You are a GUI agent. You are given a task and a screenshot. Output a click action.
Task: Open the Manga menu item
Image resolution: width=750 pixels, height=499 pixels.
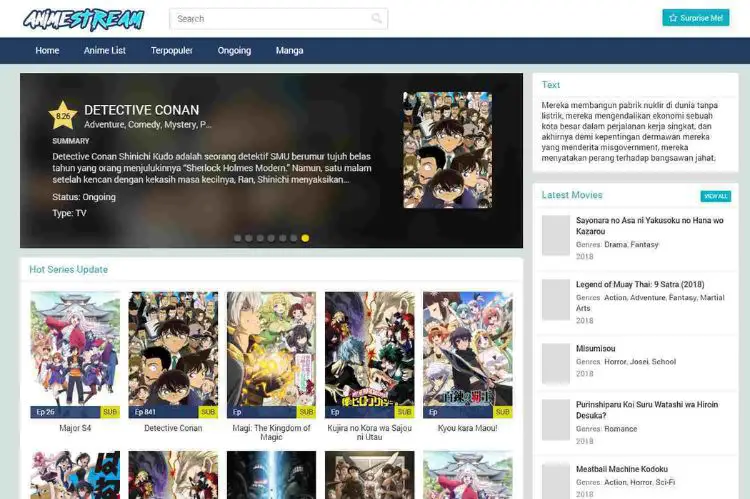click(x=289, y=50)
